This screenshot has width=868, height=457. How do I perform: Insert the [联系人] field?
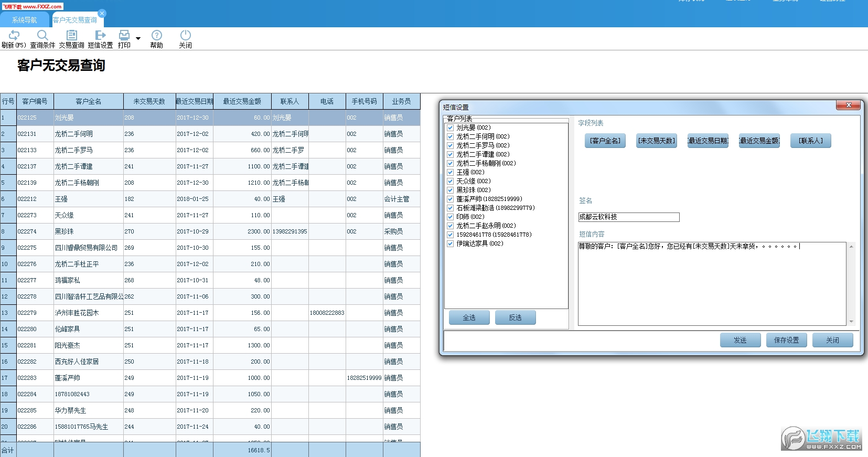click(810, 141)
